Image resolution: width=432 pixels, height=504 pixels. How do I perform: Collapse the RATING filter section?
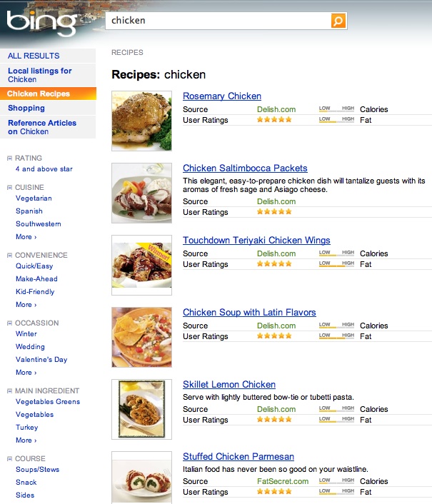pyautogui.click(x=9, y=158)
